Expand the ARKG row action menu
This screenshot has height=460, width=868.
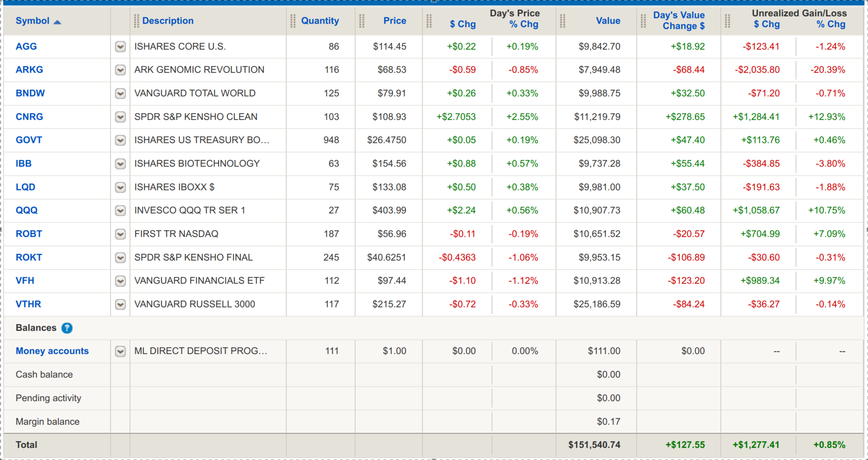coord(120,70)
